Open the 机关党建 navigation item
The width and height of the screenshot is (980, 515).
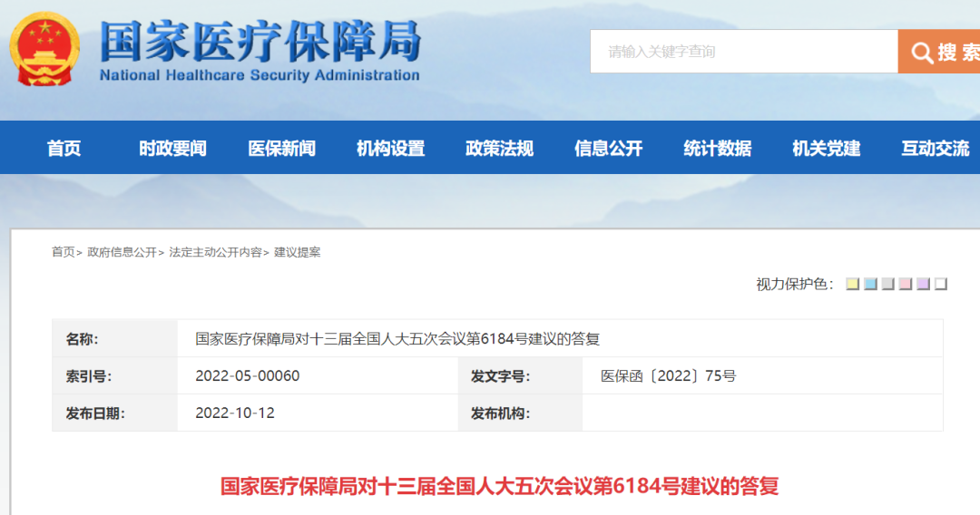click(827, 148)
